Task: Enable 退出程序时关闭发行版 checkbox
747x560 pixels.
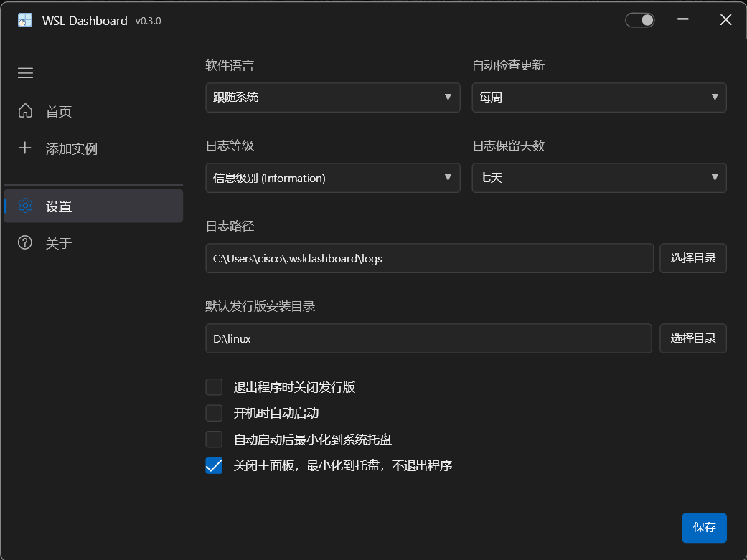Action: pos(214,387)
